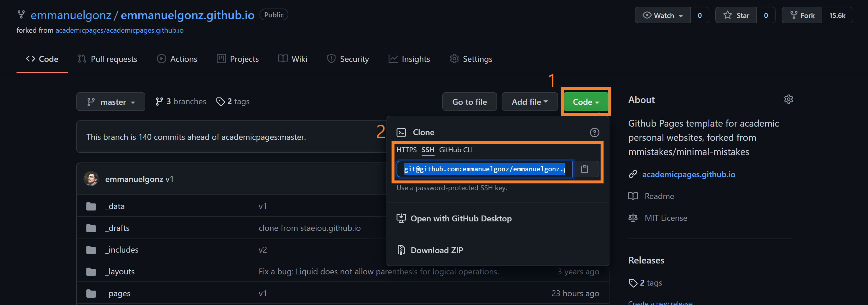Select the GitHub CLI clone tab
The width and height of the screenshot is (868, 305).
tap(456, 150)
